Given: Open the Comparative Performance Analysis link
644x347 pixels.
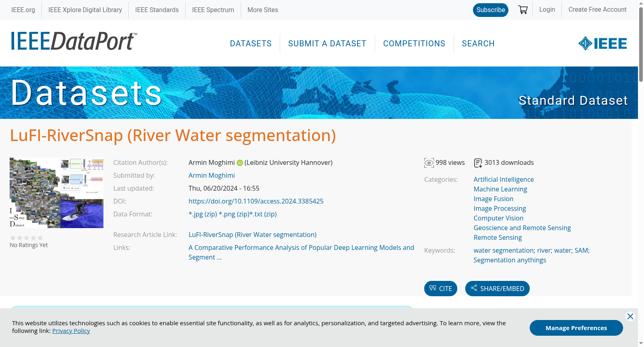Looking at the screenshot, I should click(x=301, y=252).
